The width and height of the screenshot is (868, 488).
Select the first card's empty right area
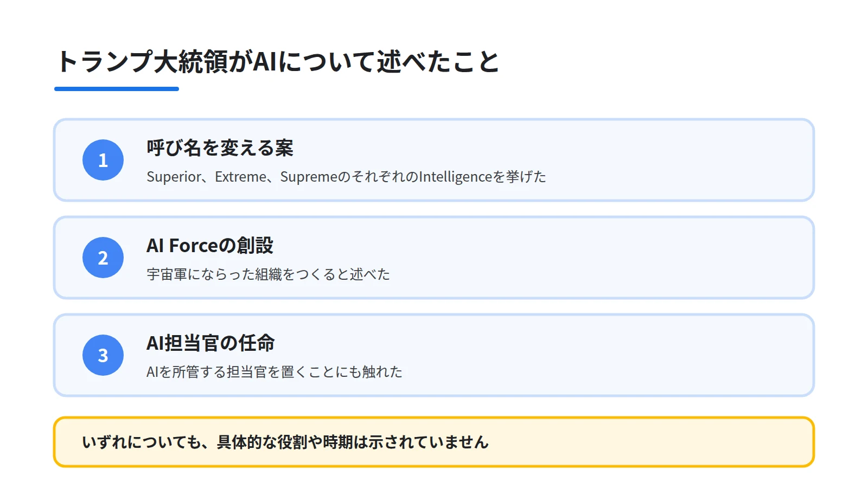point(678,160)
